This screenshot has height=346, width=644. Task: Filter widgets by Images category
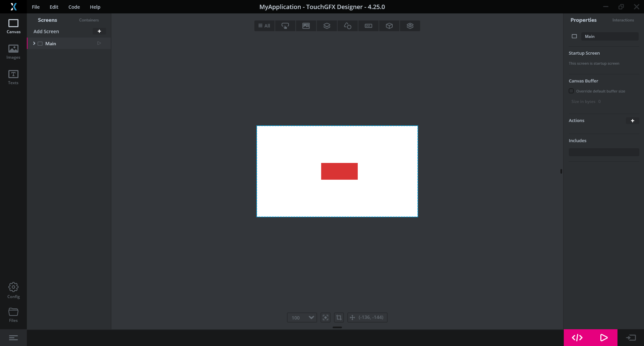pos(306,25)
